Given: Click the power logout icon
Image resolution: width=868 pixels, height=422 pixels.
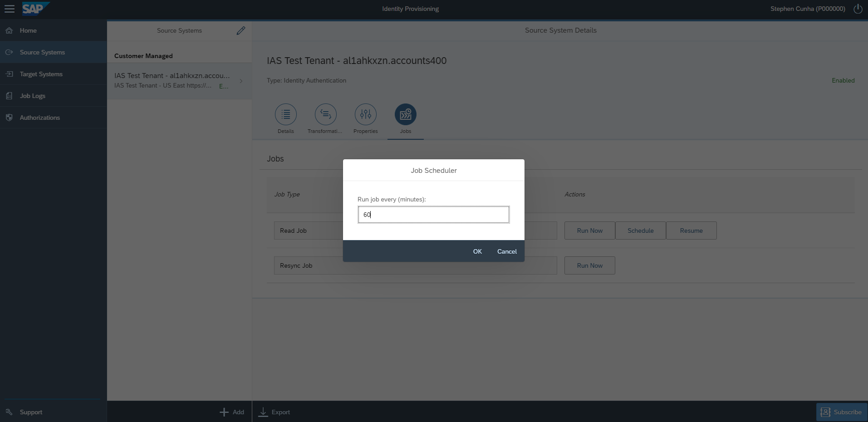Looking at the screenshot, I should (x=858, y=9).
